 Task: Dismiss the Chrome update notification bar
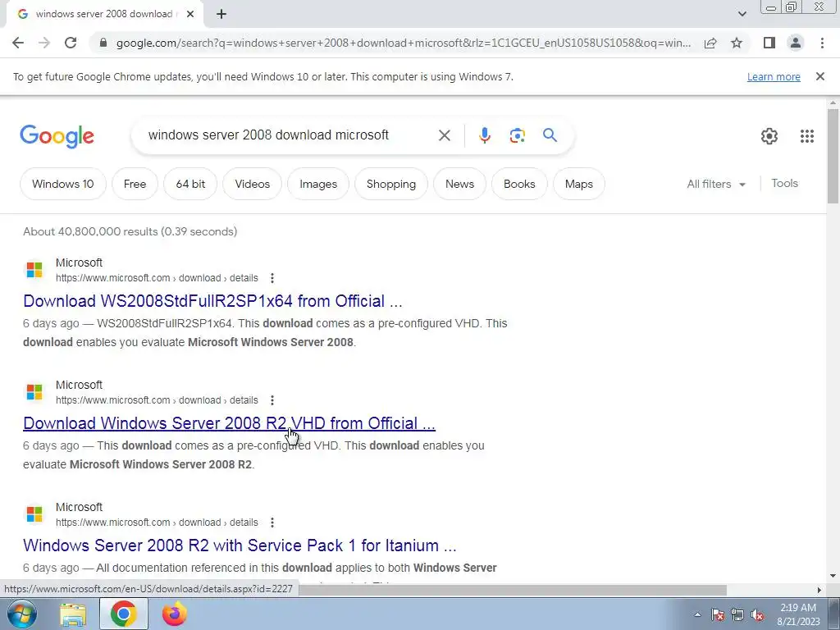tap(820, 76)
